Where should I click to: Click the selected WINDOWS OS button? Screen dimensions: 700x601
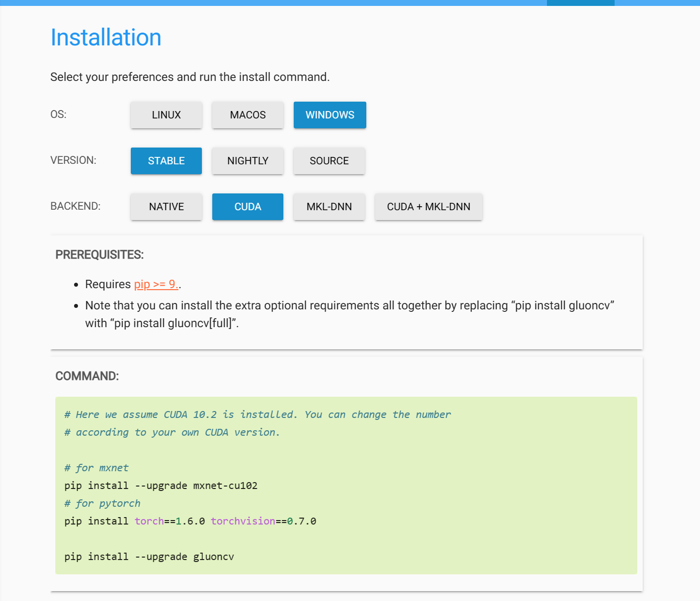point(330,115)
